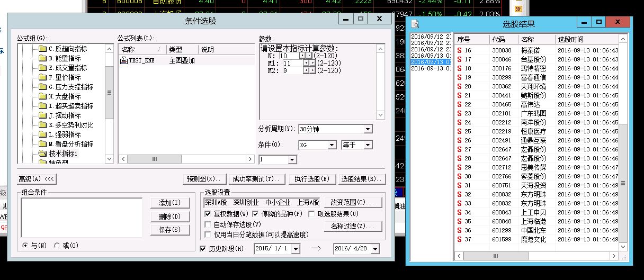Select the 或(O) radio button

pyautogui.click(x=57, y=245)
